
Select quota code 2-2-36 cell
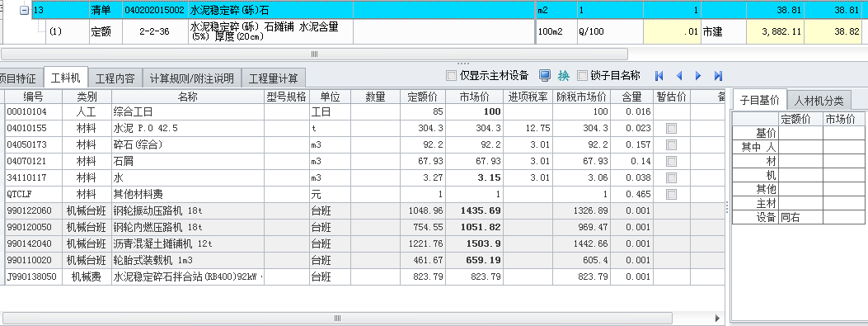(x=154, y=31)
